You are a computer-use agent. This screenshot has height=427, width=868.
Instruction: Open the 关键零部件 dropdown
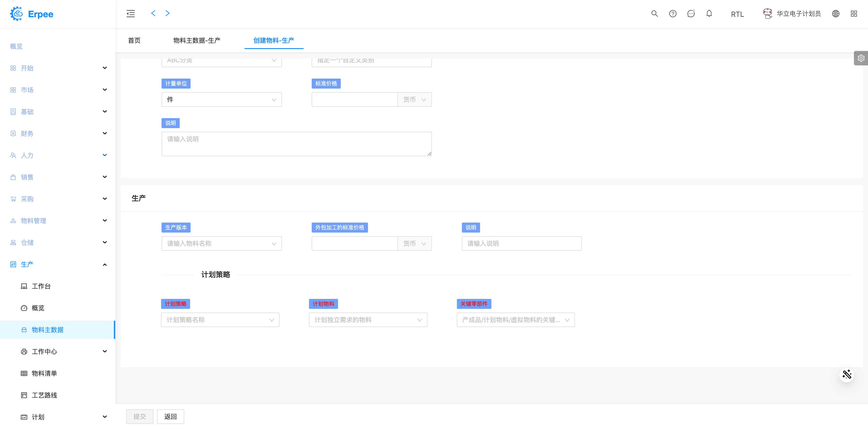click(515, 320)
